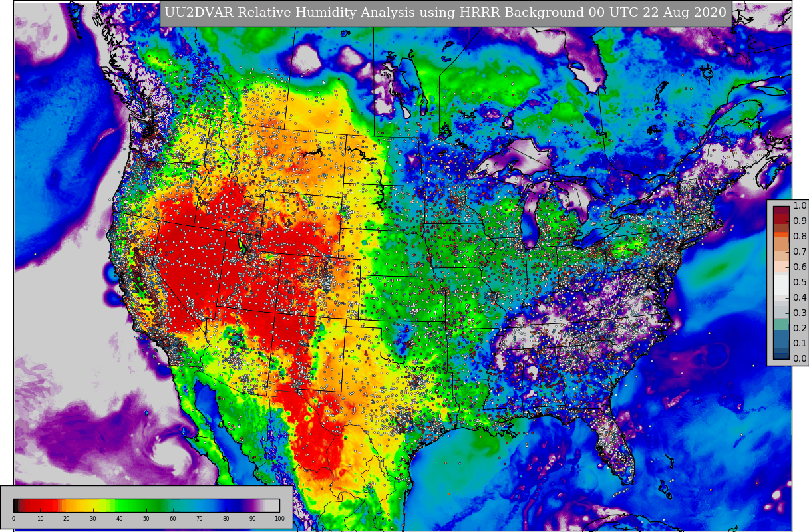Image resolution: width=809 pixels, height=532 pixels.
Task: Click the 0.5 label on the right colorbar
Action: 800,283
